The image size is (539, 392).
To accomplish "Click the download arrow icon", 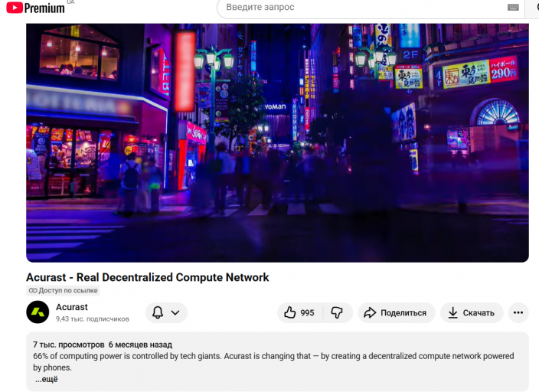I will 452,312.
